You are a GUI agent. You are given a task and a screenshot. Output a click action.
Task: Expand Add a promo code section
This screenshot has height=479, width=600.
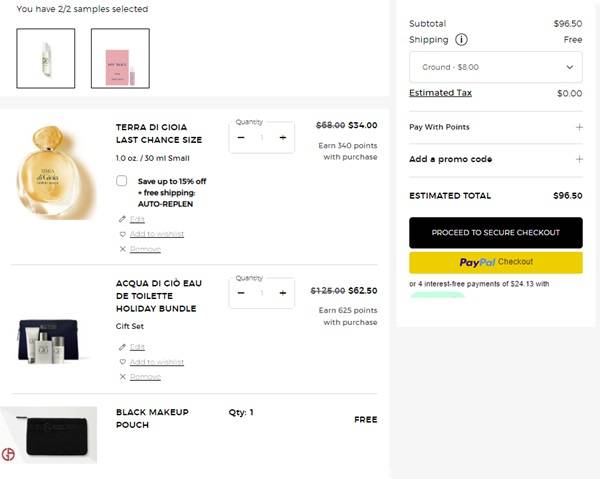point(579,159)
